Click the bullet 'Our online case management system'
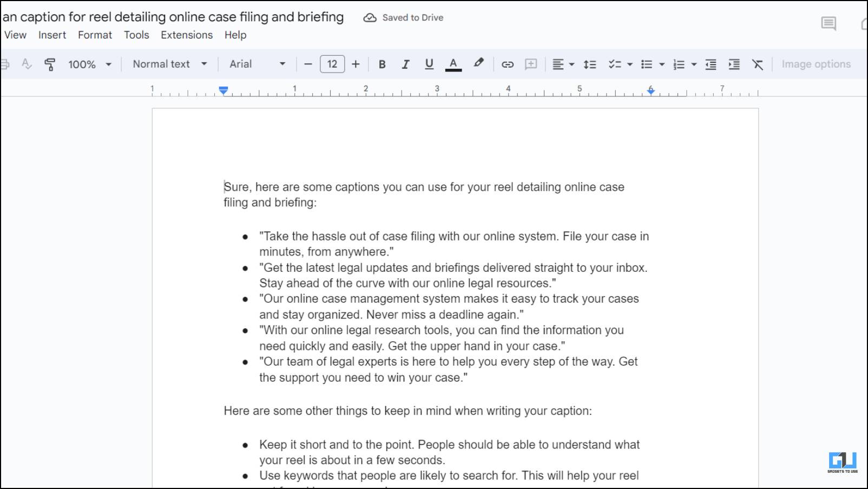This screenshot has width=868, height=489. click(449, 307)
